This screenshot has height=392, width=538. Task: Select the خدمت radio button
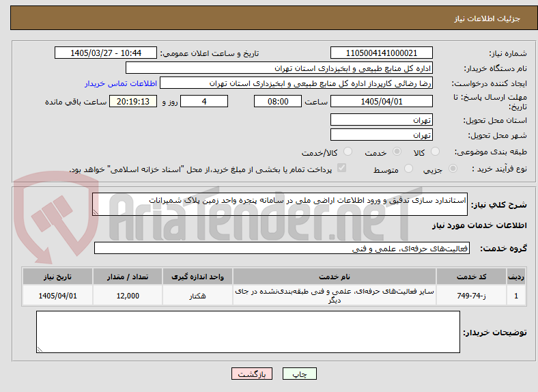(397, 152)
